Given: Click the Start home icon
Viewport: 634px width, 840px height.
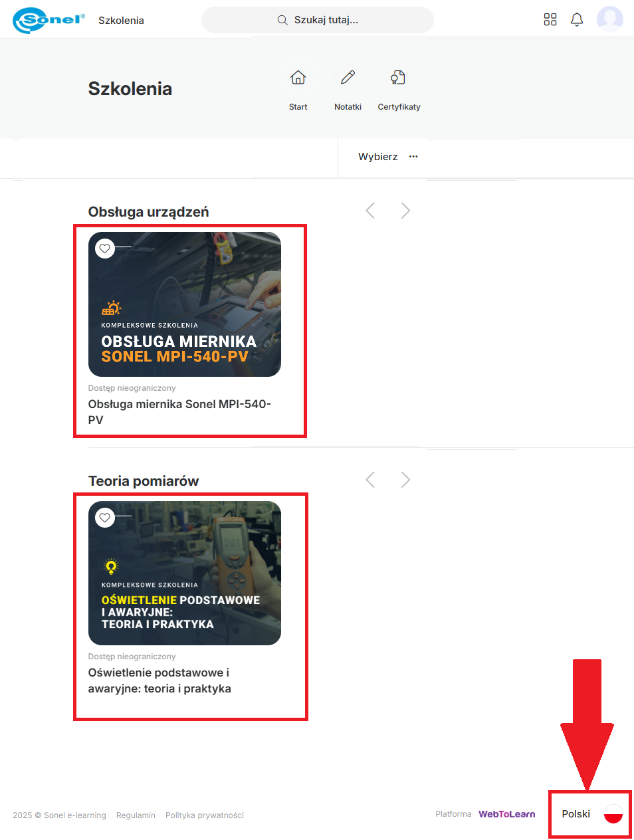Looking at the screenshot, I should tap(298, 78).
